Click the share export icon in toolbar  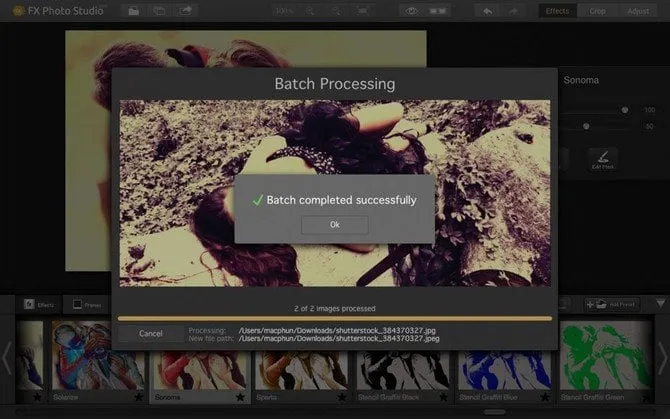[x=186, y=11]
